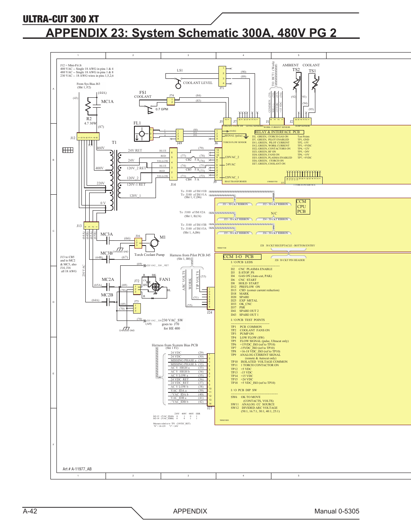
Task: Click the 'I / O PCB TEST POINTS' heading
Action: pos(248,320)
